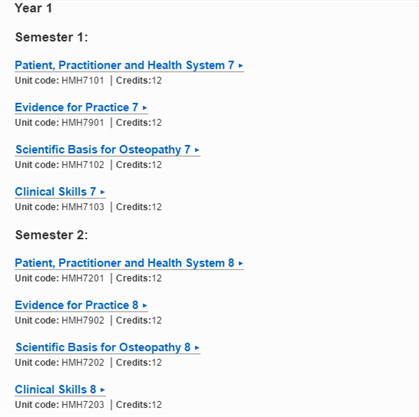Viewport: 419px width, 417px height.
Task: Click the Year 1 heading
Action: [33, 8]
